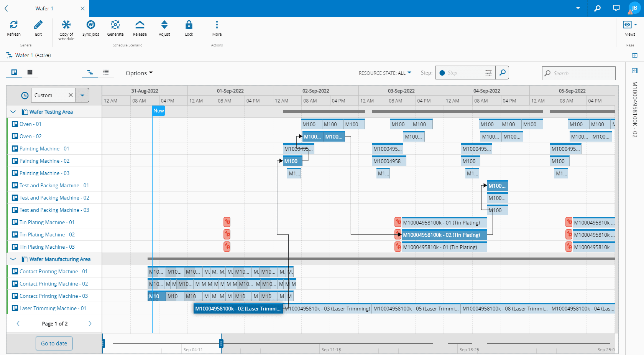Image resolution: width=644 pixels, height=355 pixels.
Task: Click the Generate schedule icon
Action: (x=115, y=25)
